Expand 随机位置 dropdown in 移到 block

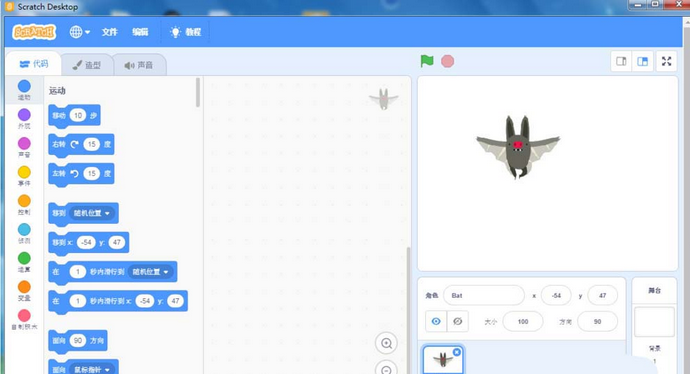[92, 213]
